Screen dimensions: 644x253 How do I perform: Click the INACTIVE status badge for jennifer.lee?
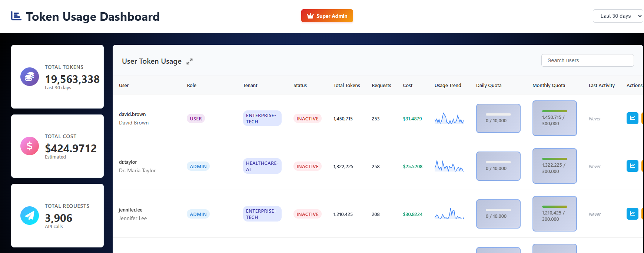point(307,214)
